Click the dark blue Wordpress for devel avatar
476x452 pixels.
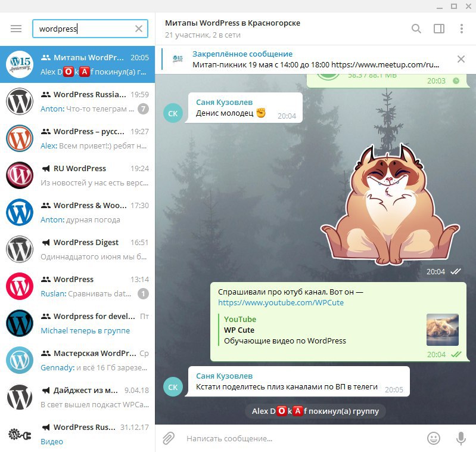click(20, 323)
